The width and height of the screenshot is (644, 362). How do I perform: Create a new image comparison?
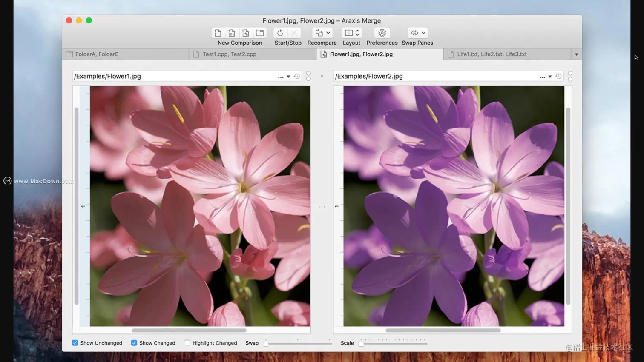[246, 33]
